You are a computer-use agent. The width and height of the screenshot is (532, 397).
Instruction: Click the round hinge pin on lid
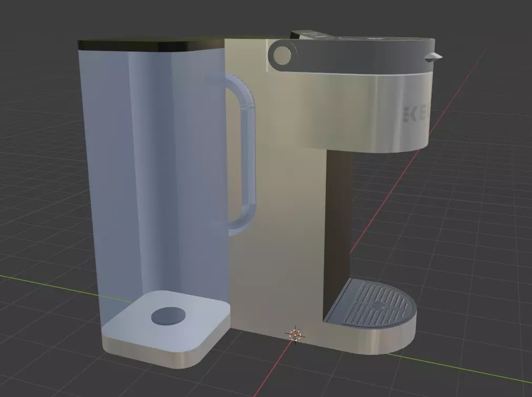(x=282, y=55)
